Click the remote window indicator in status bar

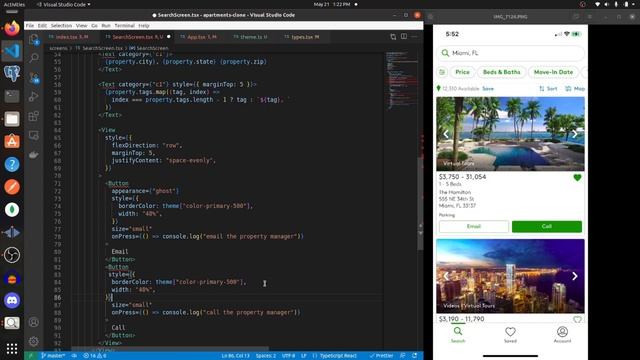click(x=30, y=356)
